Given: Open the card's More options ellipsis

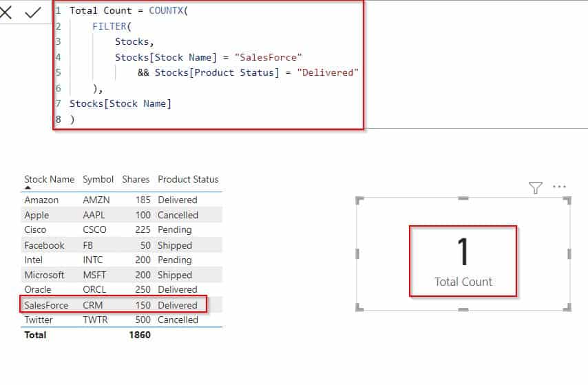Looking at the screenshot, I should 559,187.
